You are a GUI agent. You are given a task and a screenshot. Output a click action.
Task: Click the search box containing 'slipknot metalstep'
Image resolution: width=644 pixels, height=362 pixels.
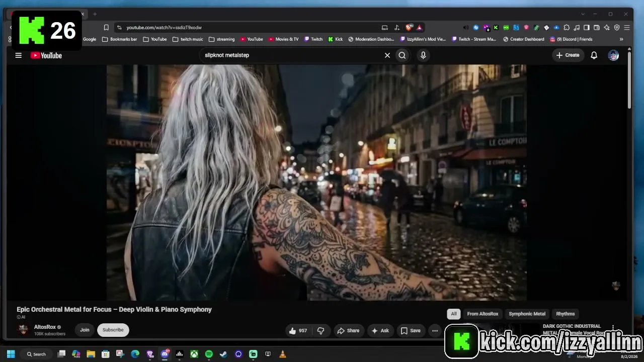coord(292,55)
